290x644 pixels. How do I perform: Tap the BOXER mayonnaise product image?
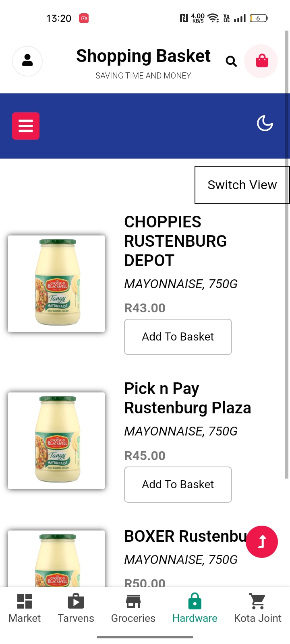(56, 559)
